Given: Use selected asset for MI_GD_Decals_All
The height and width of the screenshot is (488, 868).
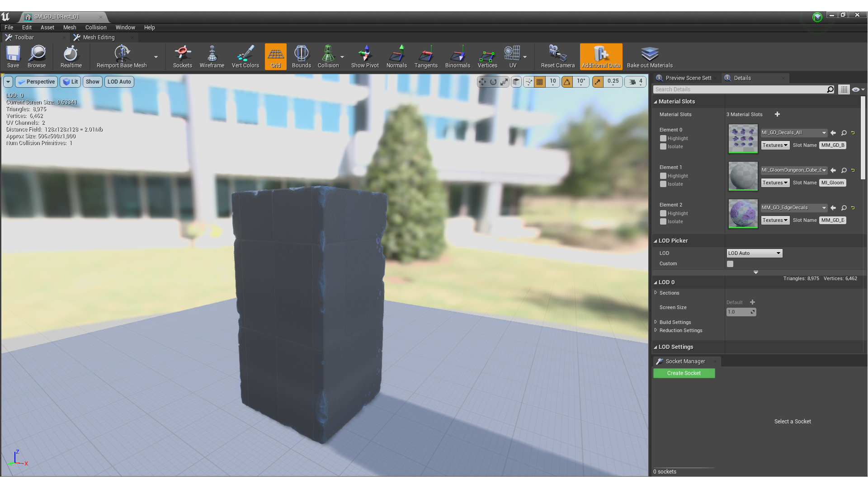Looking at the screenshot, I should [833, 133].
